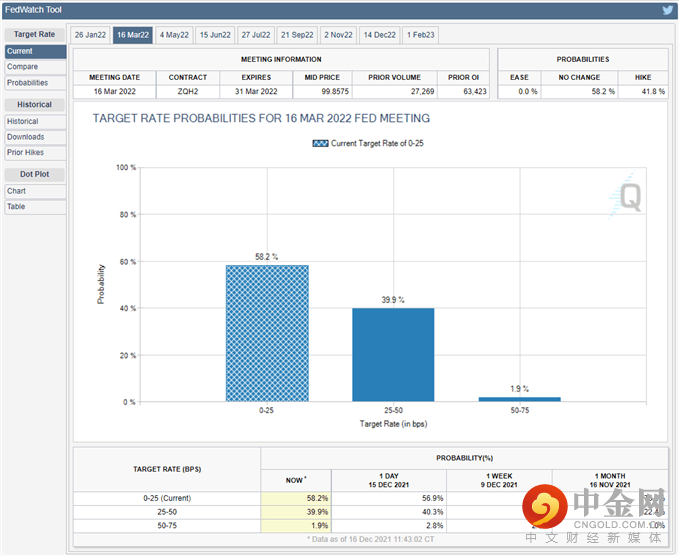The width and height of the screenshot is (679, 556).
Task: Switch to the 14 Dec22 meeting tab
Action: tap(381, 35)
